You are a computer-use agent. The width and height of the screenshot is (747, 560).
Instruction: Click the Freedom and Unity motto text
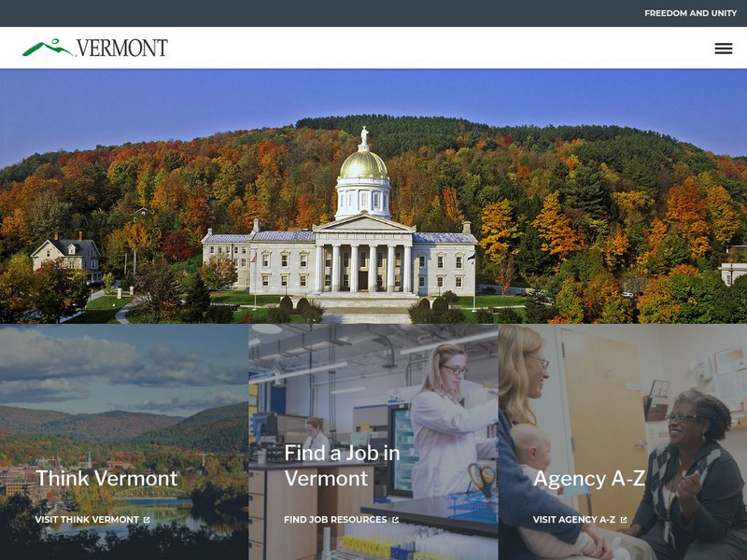pos(690,13)
